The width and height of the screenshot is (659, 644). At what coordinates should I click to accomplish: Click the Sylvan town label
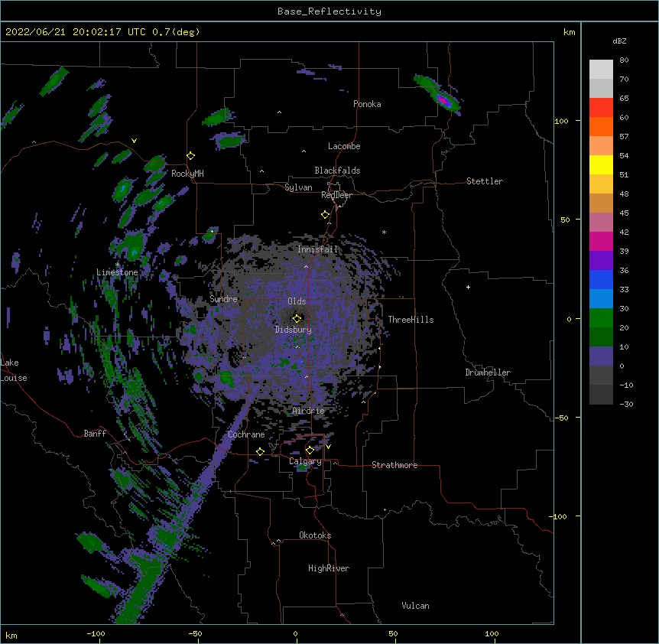point(298,187)
